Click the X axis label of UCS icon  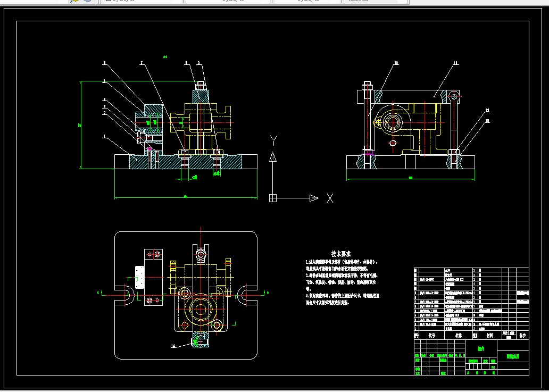point(330,198)
